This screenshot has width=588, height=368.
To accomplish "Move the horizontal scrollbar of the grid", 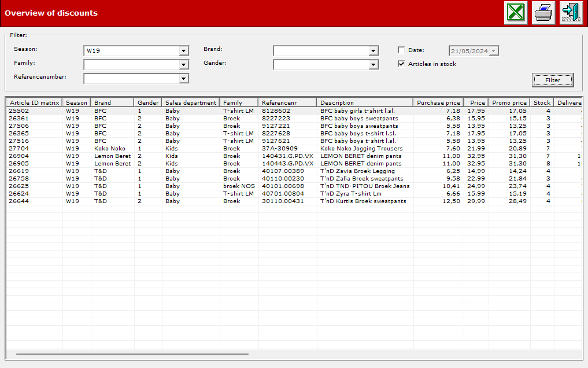I will 132,354.
